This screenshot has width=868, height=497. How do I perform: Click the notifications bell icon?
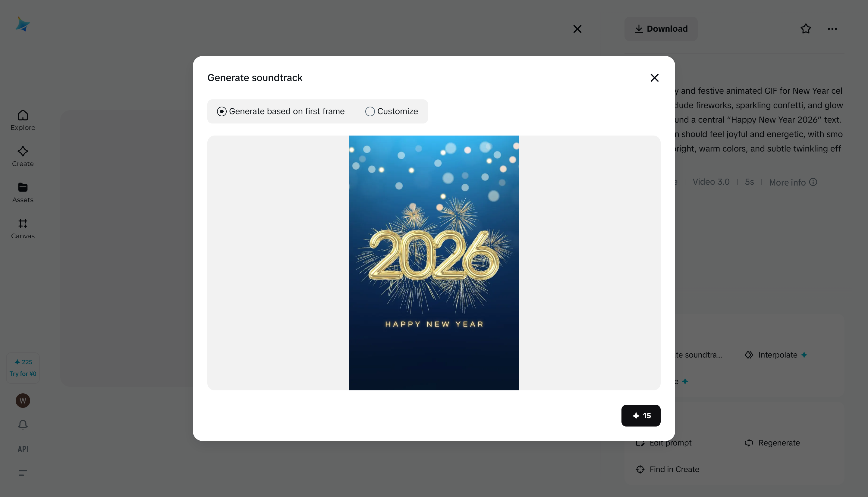click(x=23, y=424)
